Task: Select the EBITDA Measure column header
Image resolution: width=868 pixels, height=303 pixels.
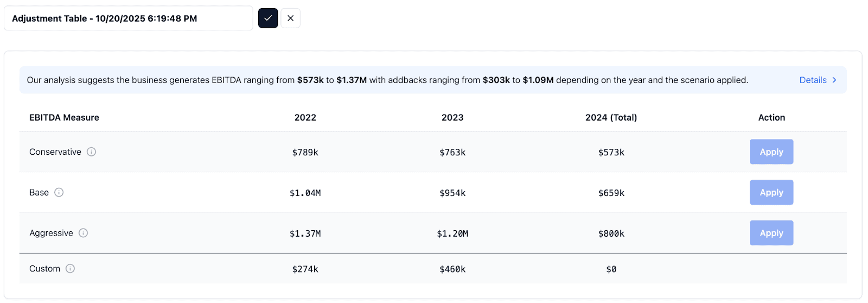Action: (64, 117)
